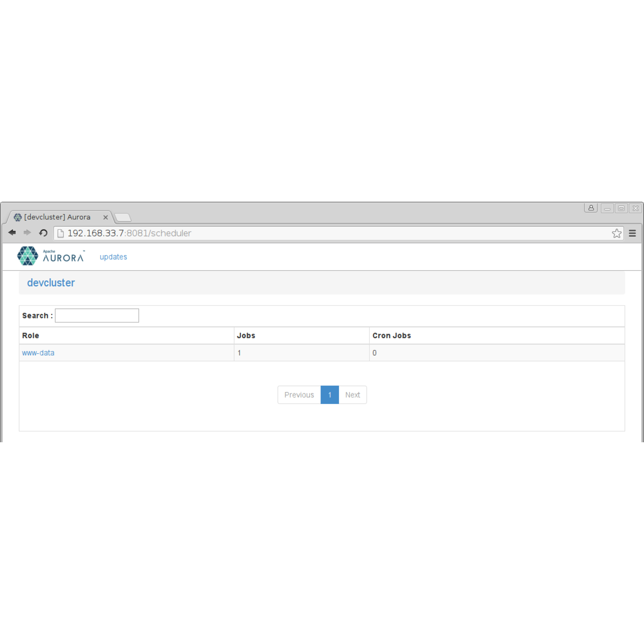The height and width of the screenshot is (644, 644).
Task: Open the www-data role
Action: (x=38, y=353)
